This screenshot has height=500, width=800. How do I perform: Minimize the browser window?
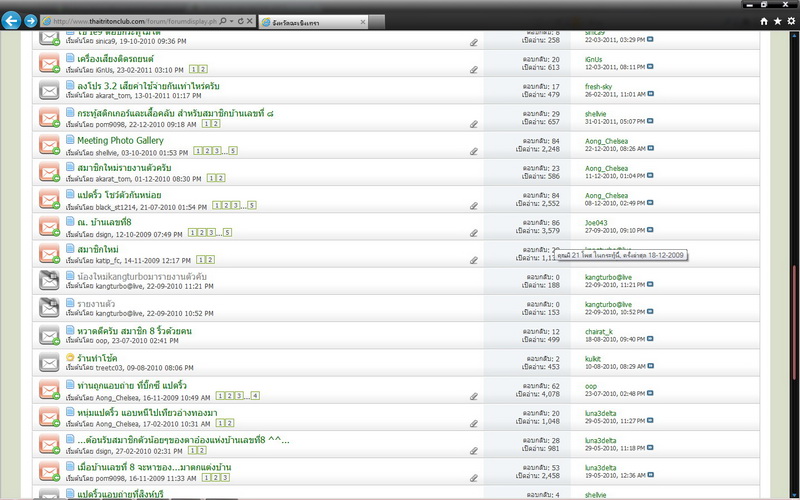(749, 4)
